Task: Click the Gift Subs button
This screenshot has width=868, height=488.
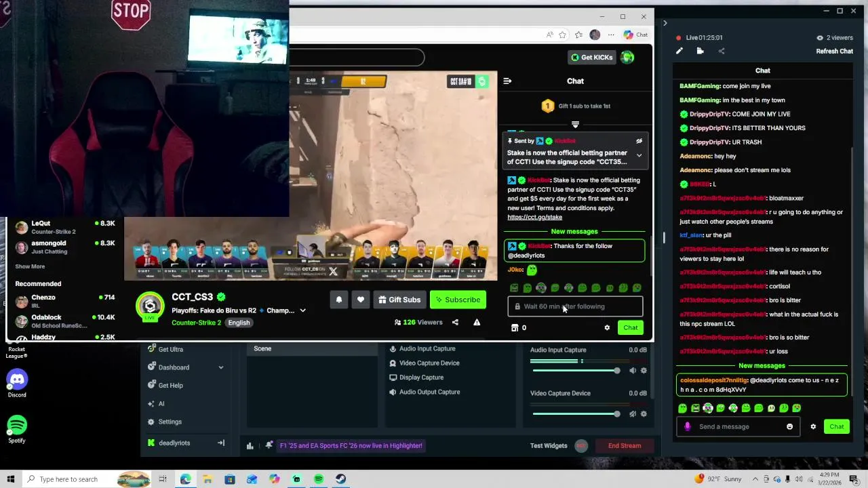Action: click(399, 300)
